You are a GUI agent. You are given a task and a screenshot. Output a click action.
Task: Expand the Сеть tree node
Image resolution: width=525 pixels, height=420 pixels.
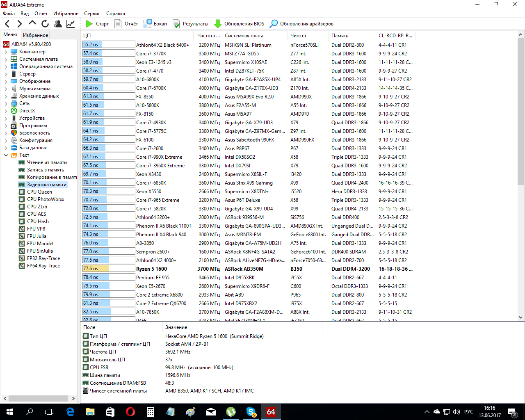[6, 104]
